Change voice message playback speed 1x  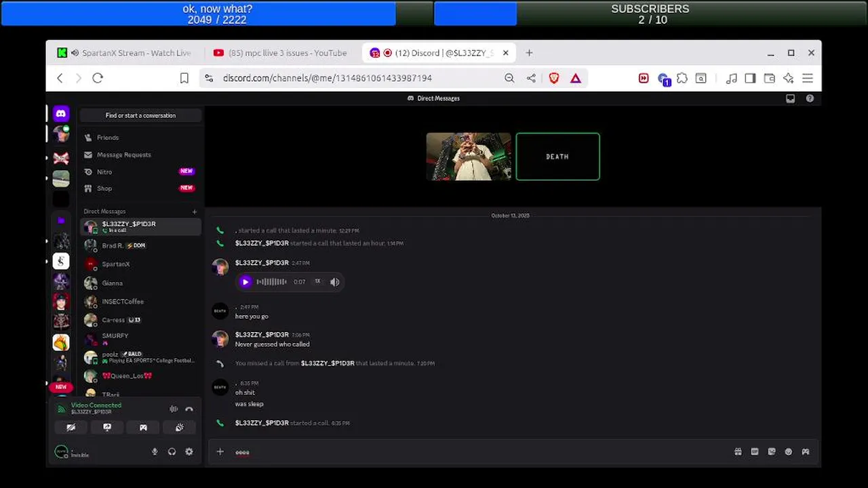317,281
